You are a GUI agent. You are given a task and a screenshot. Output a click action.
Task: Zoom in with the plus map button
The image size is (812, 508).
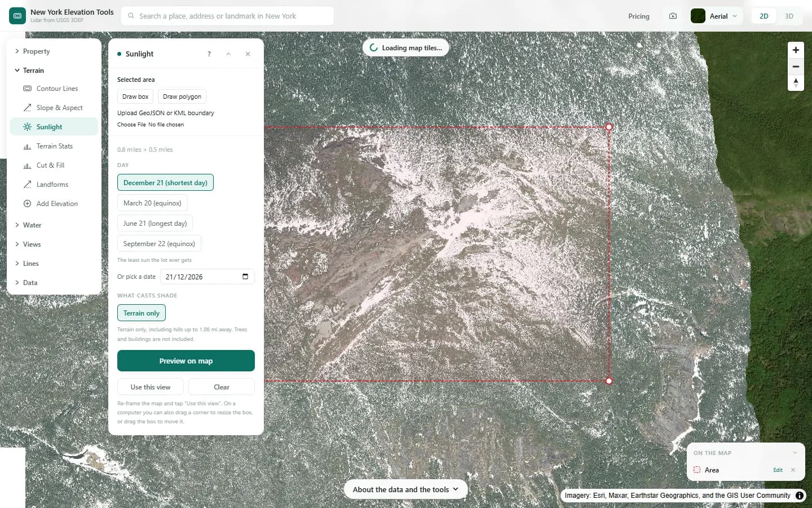click(x=796, y=50)
